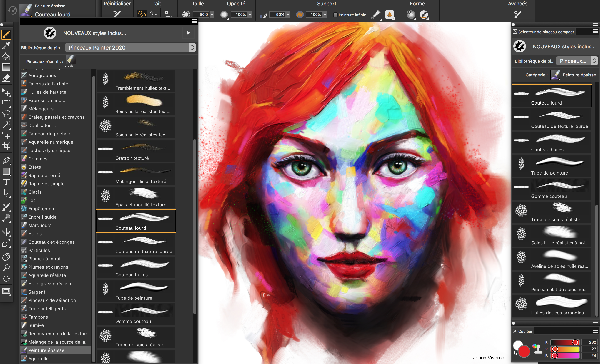
Task: Select the Magnifier zoom tool
Action: (x=6, y=268)
